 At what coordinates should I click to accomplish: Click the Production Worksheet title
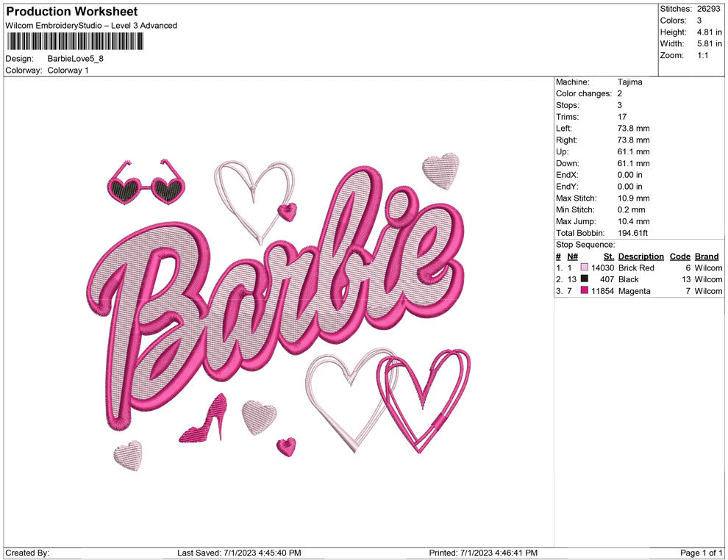click(x=72, y=11)
